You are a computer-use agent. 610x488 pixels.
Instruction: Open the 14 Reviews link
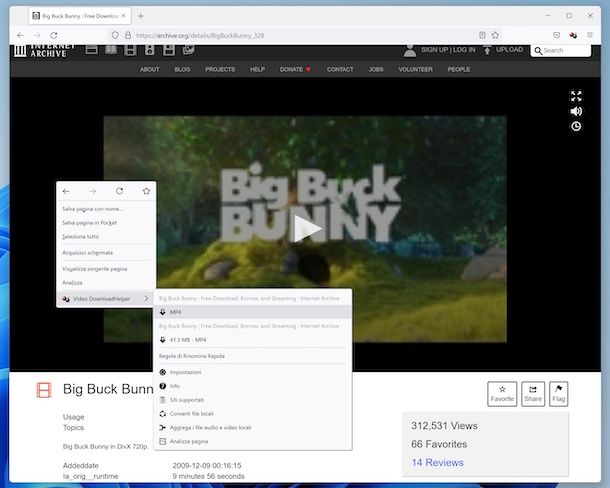(x=438, y=463)
